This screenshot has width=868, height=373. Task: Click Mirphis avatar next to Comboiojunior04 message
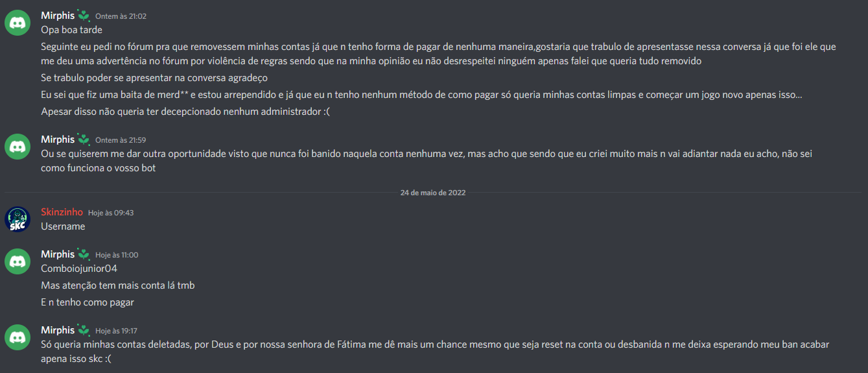pyautogui.click(x=18, y=261)
